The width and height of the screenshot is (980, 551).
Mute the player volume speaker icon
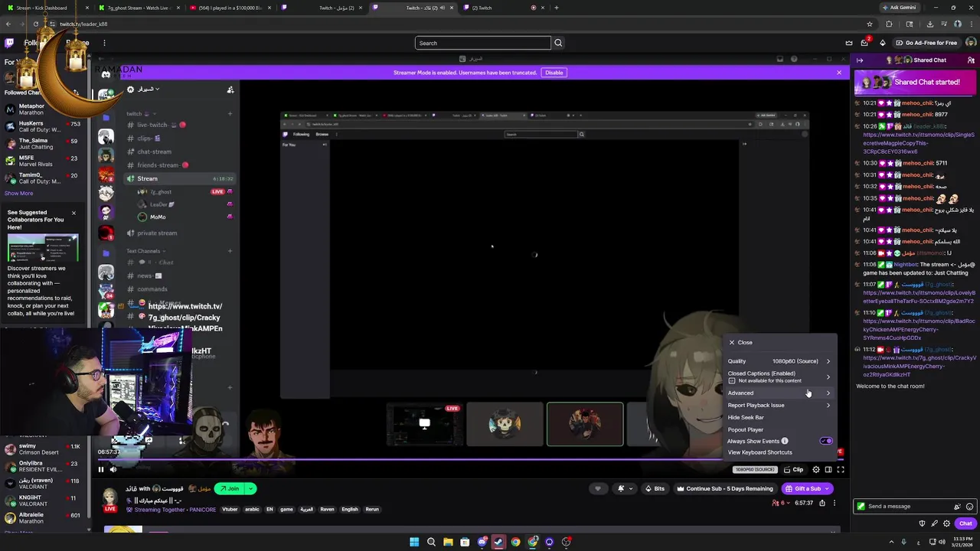coord(113,470)
